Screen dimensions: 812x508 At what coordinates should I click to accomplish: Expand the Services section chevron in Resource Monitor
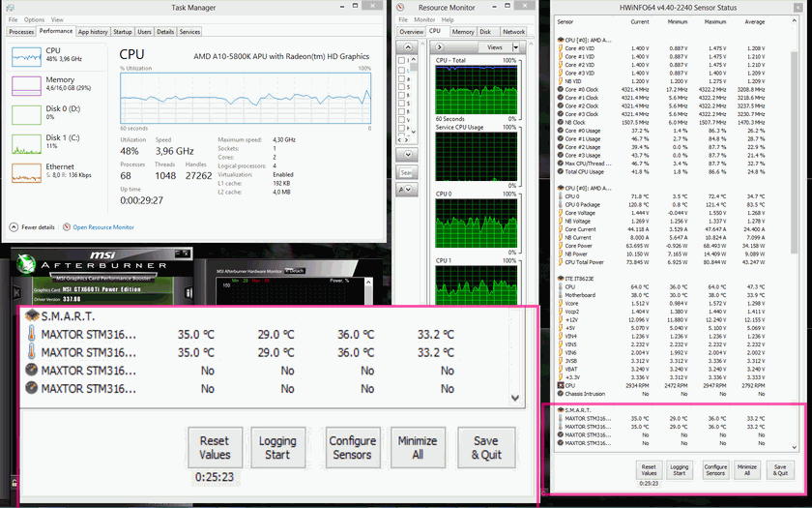click(408, 154)
